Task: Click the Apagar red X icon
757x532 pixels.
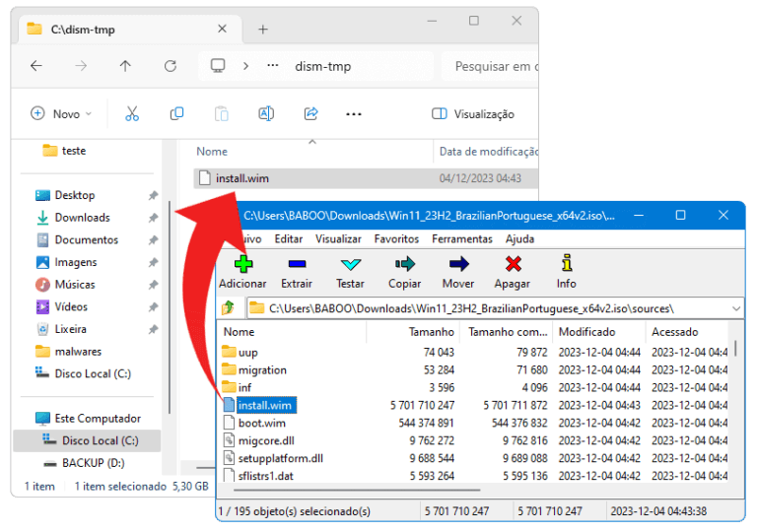Action: 513,264
